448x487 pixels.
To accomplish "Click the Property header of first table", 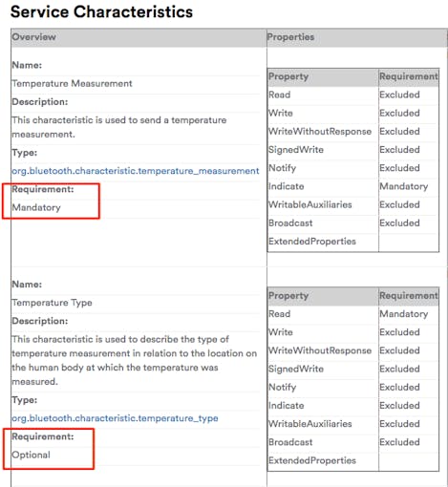I will [288, 76].
